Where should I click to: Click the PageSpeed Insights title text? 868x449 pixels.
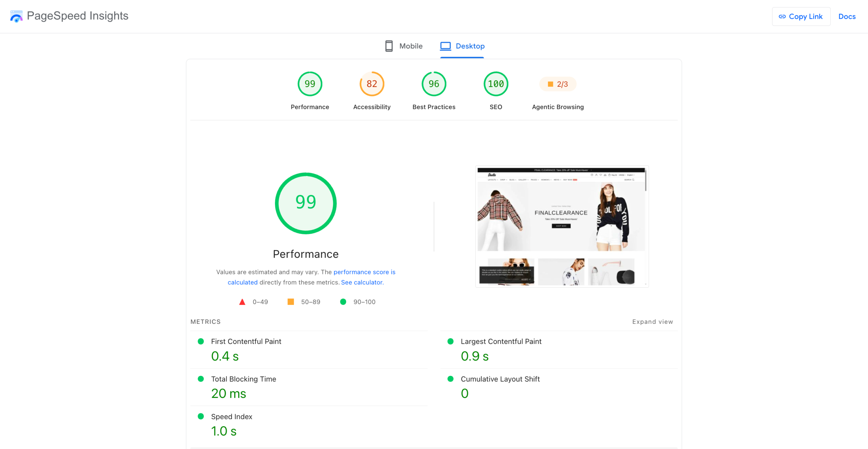78,16
